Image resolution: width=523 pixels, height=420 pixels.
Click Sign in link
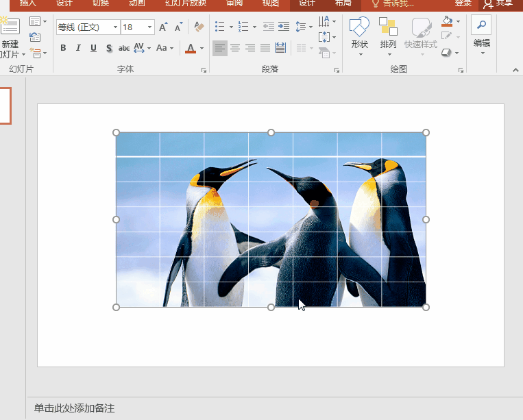463,3
